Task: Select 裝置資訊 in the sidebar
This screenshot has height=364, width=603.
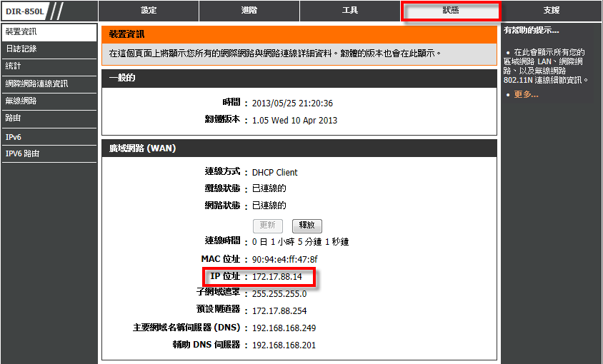Action: pos(49,32)
